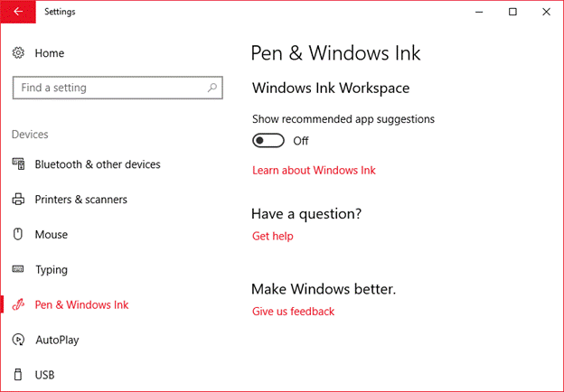Click the Mouse icon in sidebar

pos(18,235)
